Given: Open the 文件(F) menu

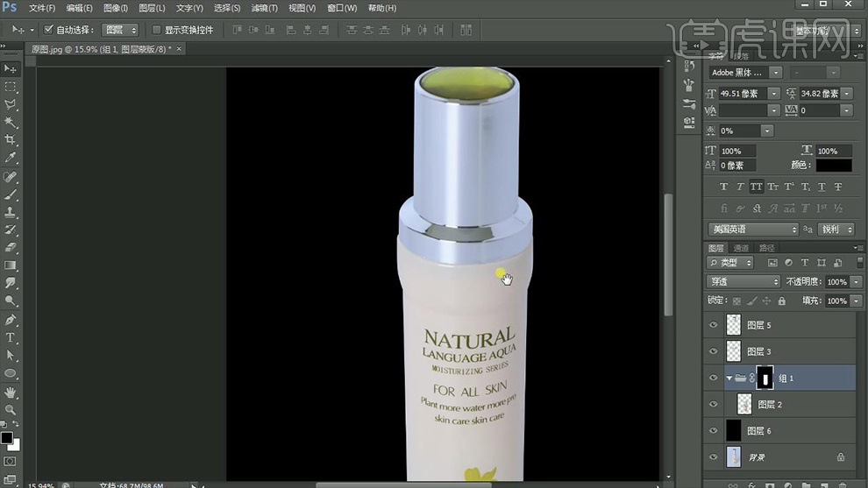Looking at the screenshot, I should [x=42, y=8].
